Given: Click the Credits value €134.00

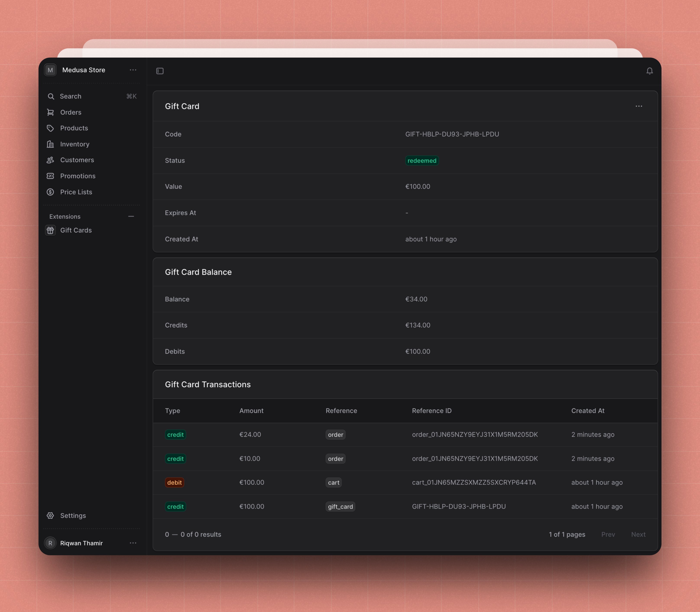Looking at the screenshot, I should 418,325.
